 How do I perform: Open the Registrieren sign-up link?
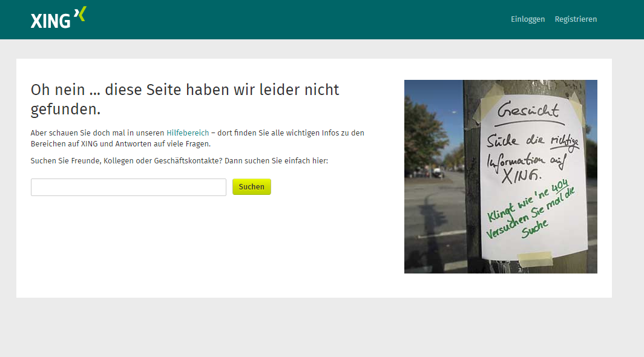(576, 19)
